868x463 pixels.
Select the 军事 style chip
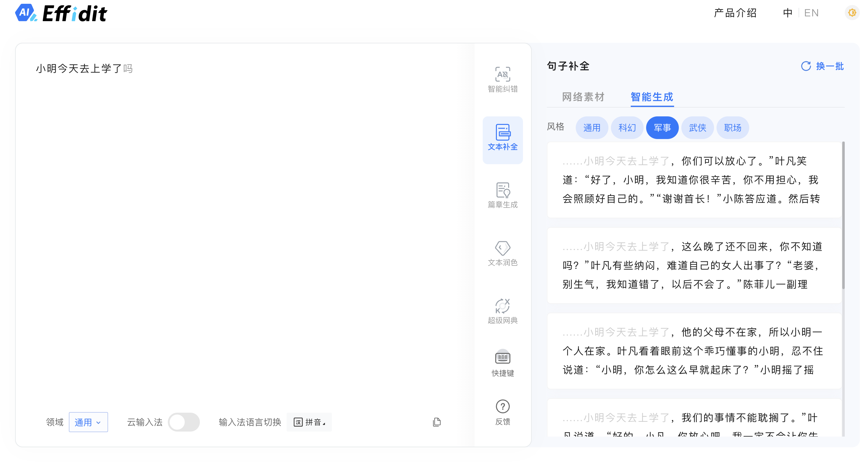(x=662, y=128)
